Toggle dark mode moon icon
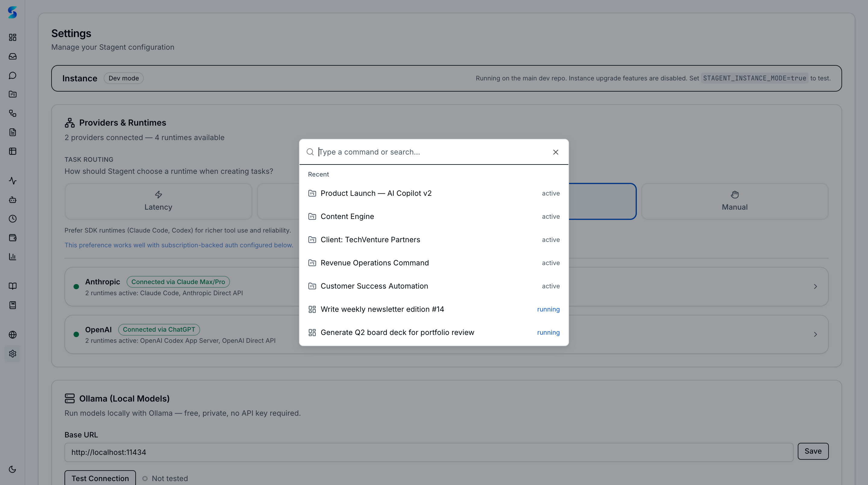Image resolution: width=868 pixels, height=485 pixels. pyautogui.click(x=12, y=469)
